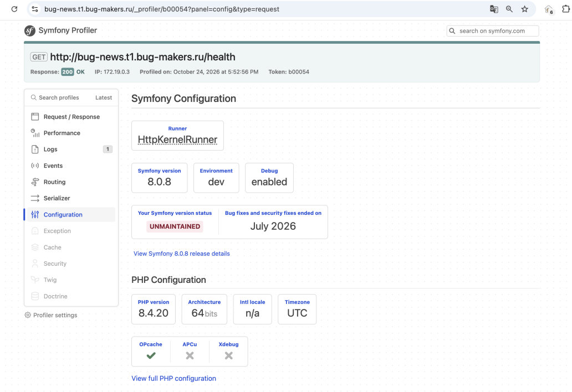Click the profiled URL bug-news health heading
Screen dimensions: 572x392
(x=142, y=57)
